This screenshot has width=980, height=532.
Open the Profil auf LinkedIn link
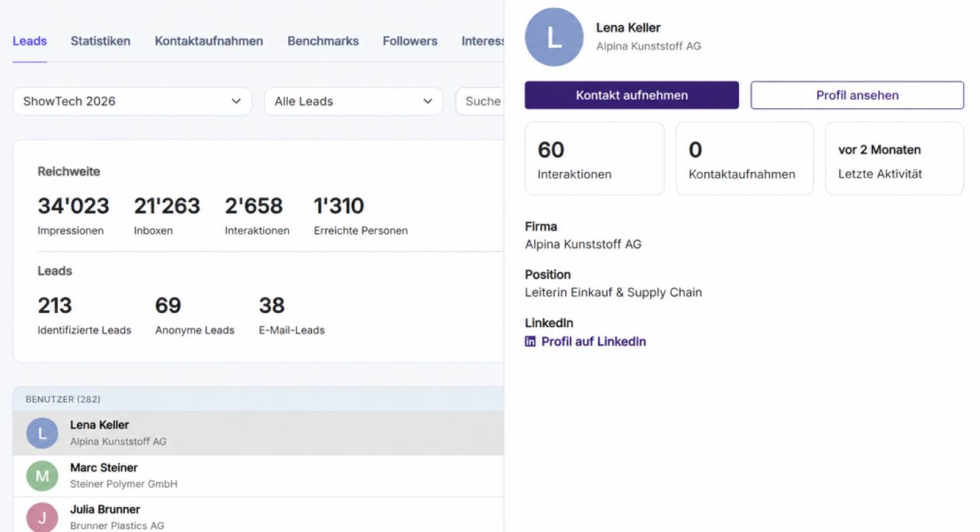click(593, 341)
